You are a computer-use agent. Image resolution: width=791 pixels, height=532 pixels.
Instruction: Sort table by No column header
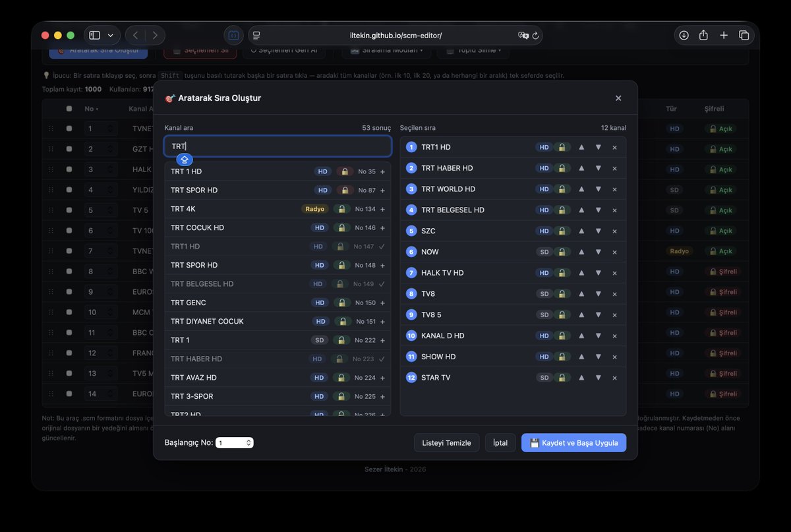(x=90, y=109)
